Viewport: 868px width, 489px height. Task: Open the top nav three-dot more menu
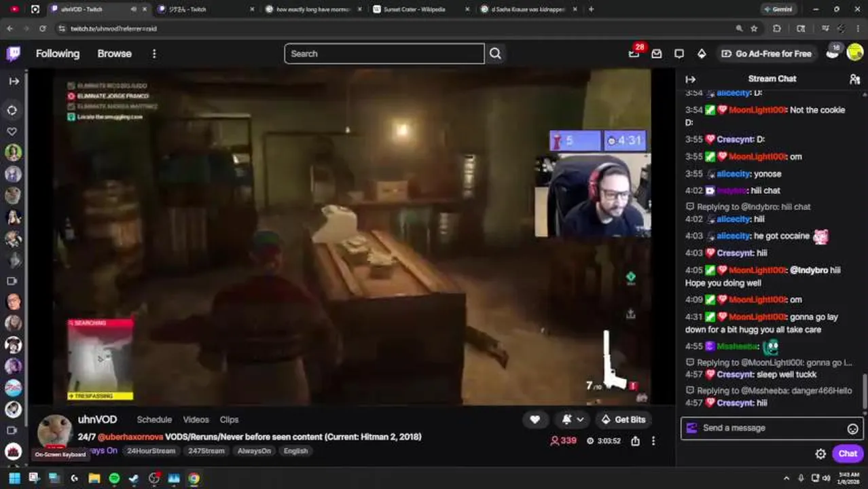(x=154, y=54)
